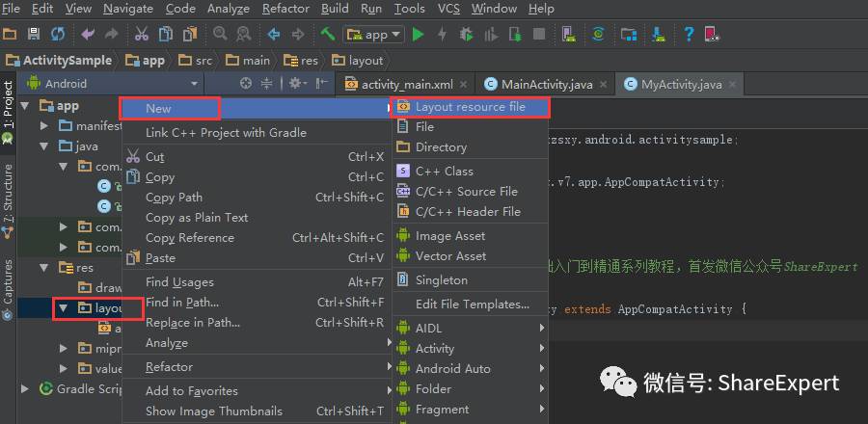This screenshot has height=424, width=868.
Task: Select Layout resource file in New submenu
Action: (x=470, y=107)
